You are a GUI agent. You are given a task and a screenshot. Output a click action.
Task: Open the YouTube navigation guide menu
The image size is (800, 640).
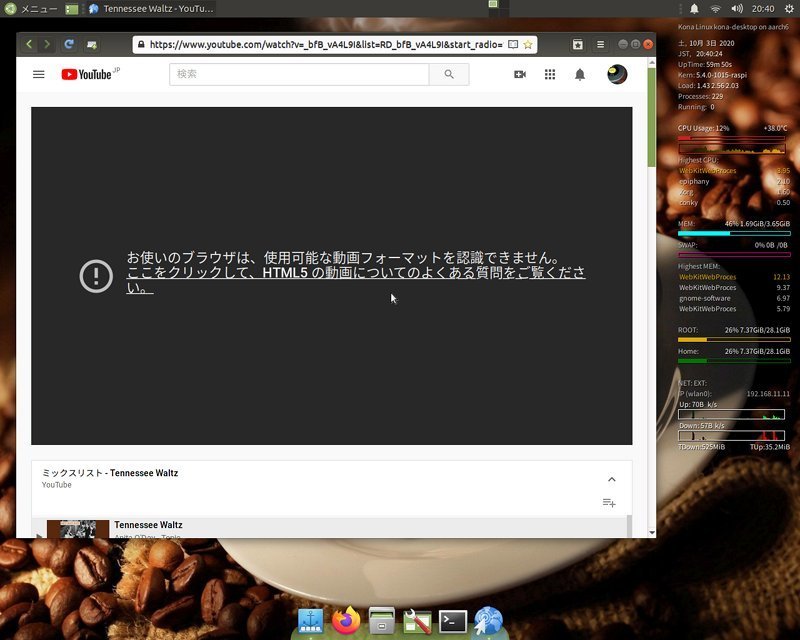pos(38,74)
